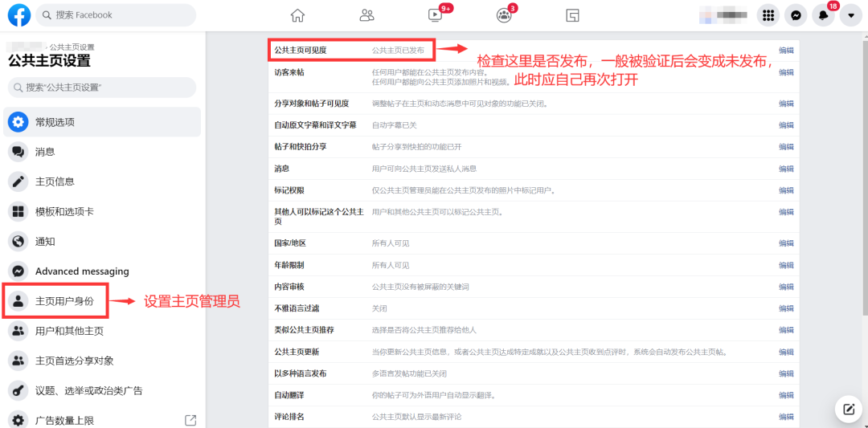Click the external link icon beside 广告数量上限
The width and height of the screenshot is (868, 428).
coord(190,420)
